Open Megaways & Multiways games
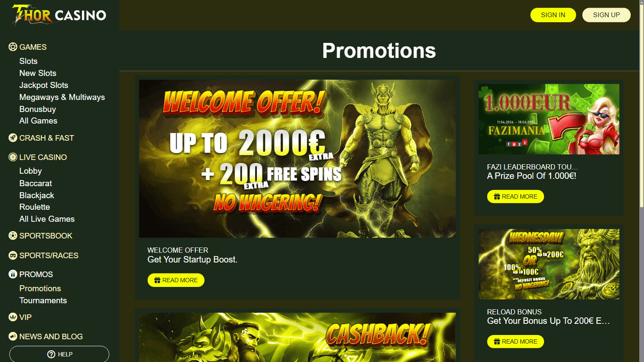This screenshot has height=362, width=644. click(62, 97)
